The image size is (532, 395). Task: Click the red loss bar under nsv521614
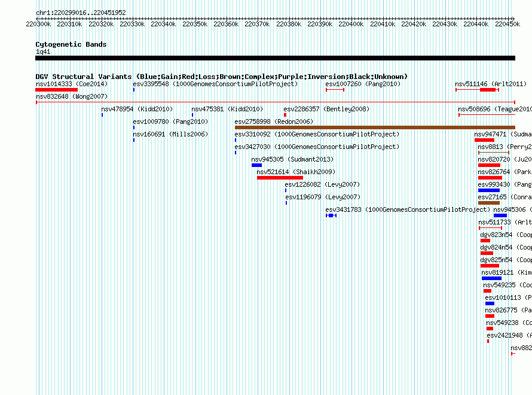[x=280, y=178]
